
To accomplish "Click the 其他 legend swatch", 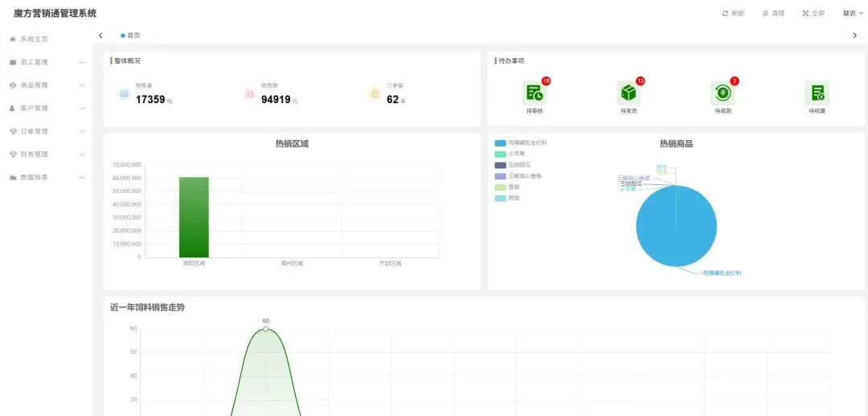I will pos(501,198).
